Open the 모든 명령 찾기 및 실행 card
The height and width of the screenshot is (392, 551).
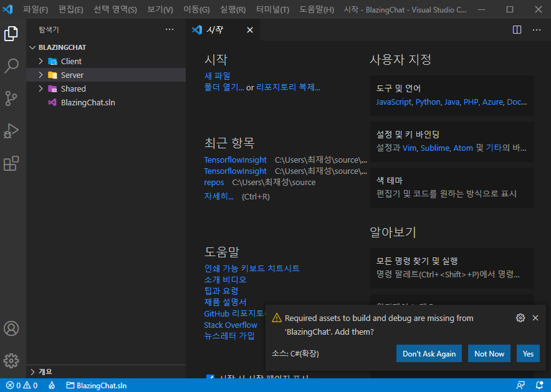[452, 268]
